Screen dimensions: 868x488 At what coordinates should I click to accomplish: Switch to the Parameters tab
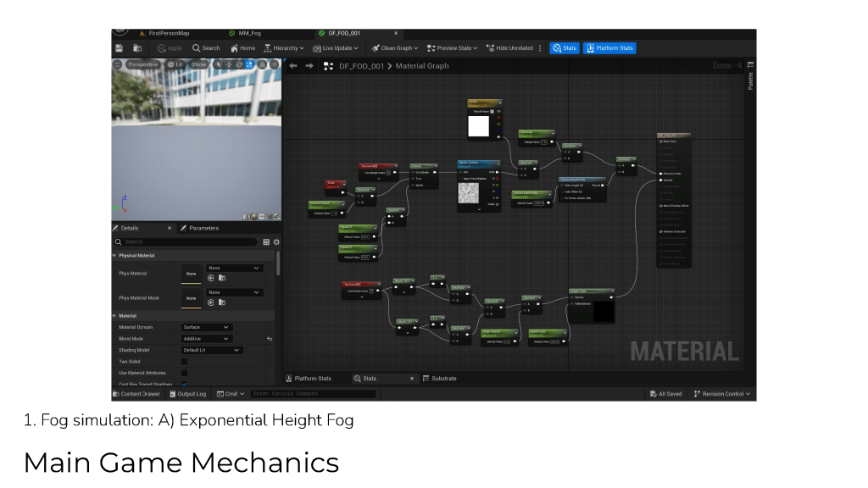pyautogui.click(x=203, y=228)
